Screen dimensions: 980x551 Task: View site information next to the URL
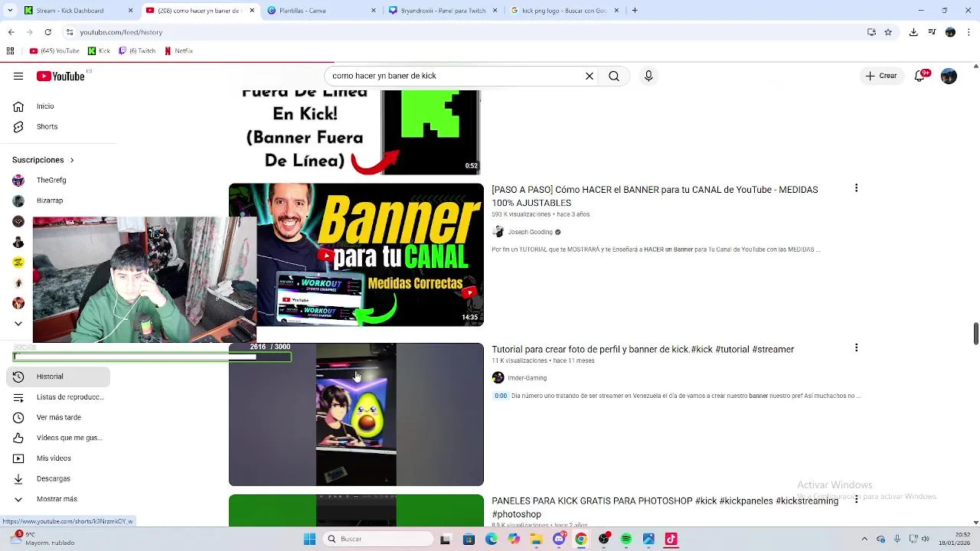click(70, 32)
